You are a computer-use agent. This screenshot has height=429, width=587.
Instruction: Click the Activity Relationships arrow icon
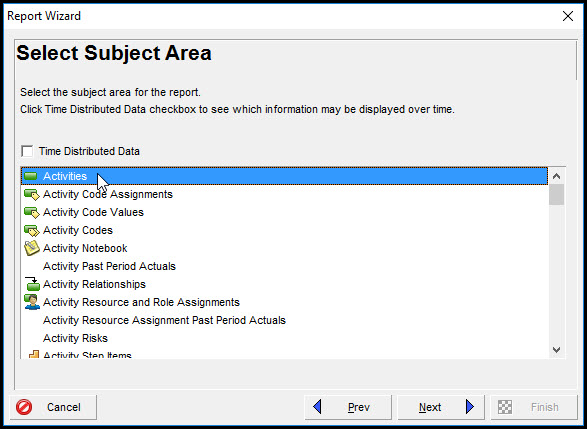coord(32,284)
